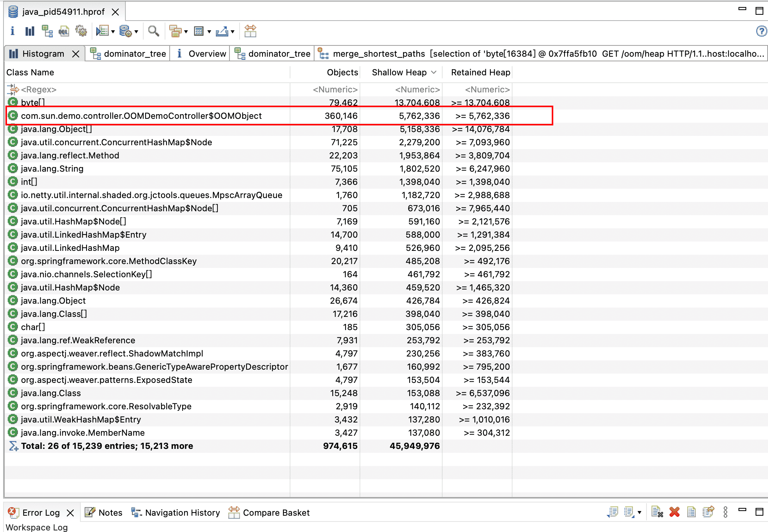Open dominator tree via toolbar icon
The image size is (768, 532).
click(47, 31)
